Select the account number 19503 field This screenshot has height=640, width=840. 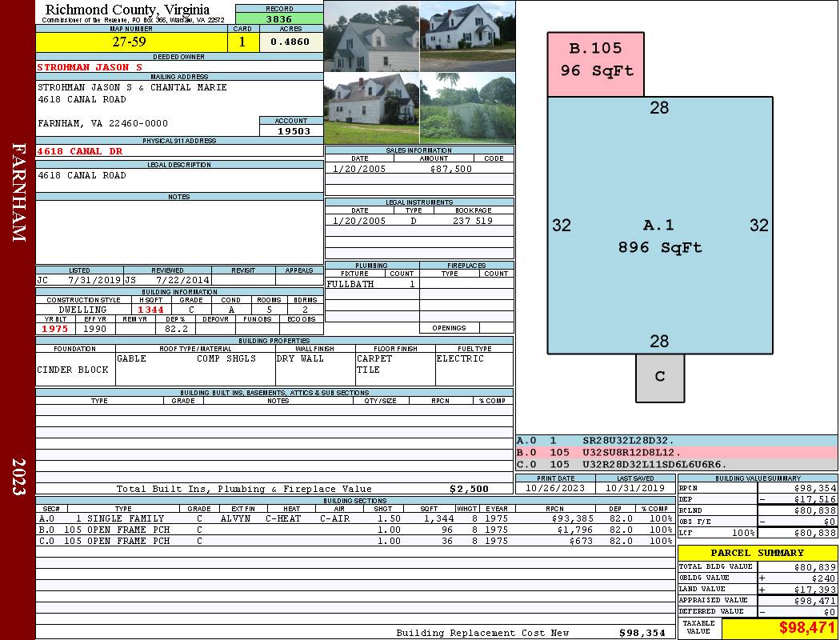291,130
